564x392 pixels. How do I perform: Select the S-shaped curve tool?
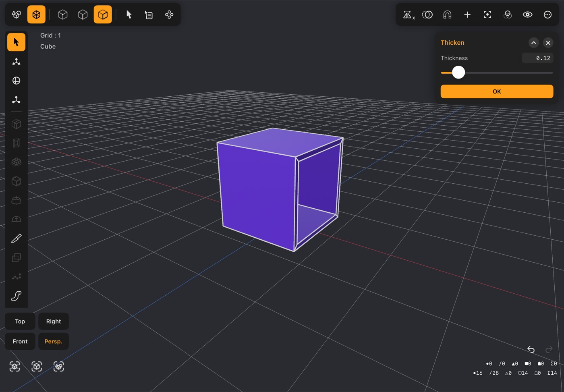pos(16,296)
